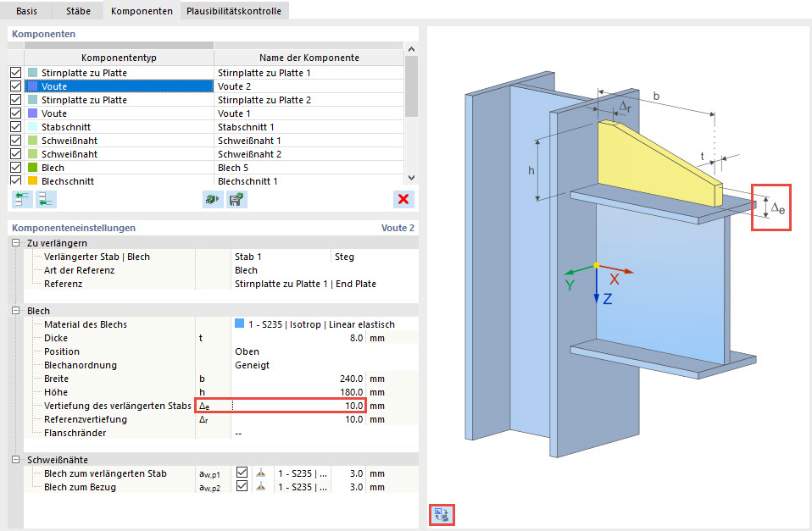This screenshot has height=531, width=812.
Task: Uncheck Stirnplatte zu Platte 1 component
Action: point(16,73)
